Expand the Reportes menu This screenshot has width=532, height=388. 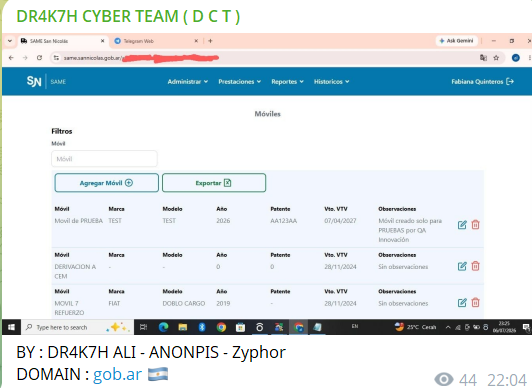pyautogui.click(x=287, y=82)
